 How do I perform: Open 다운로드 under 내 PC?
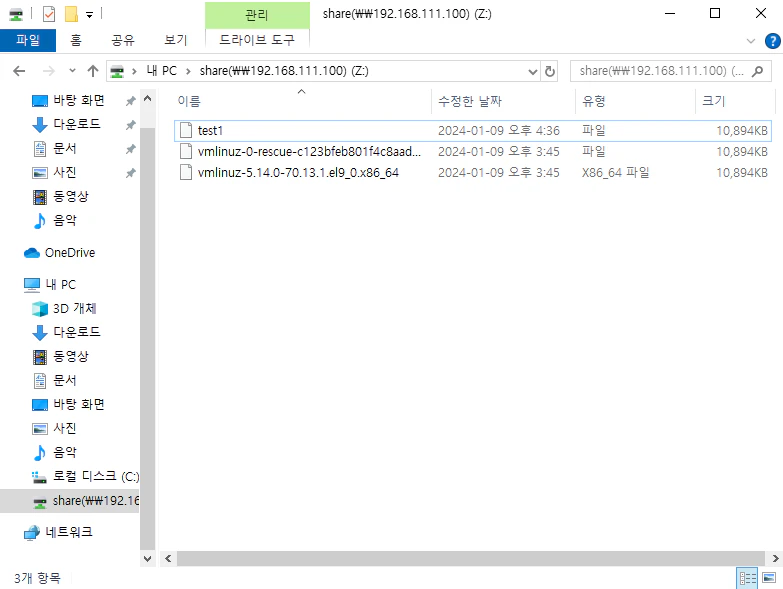(x=66, y=332)
